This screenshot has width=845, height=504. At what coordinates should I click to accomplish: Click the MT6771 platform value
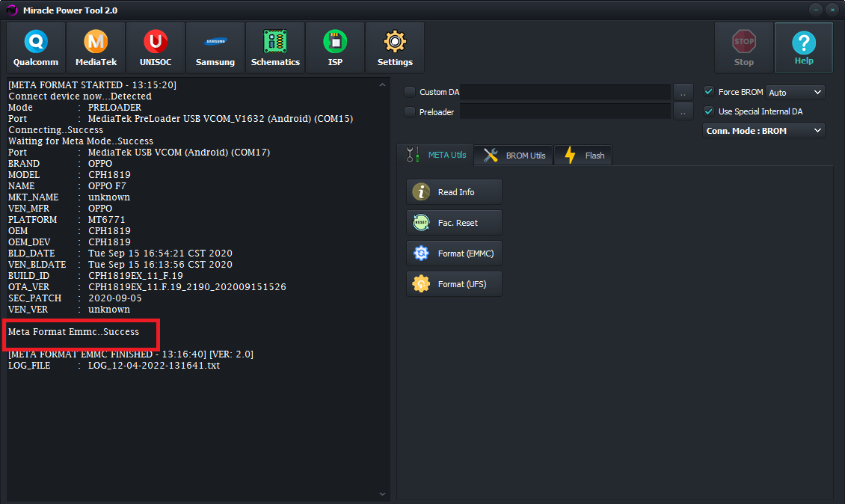[107, 220]
